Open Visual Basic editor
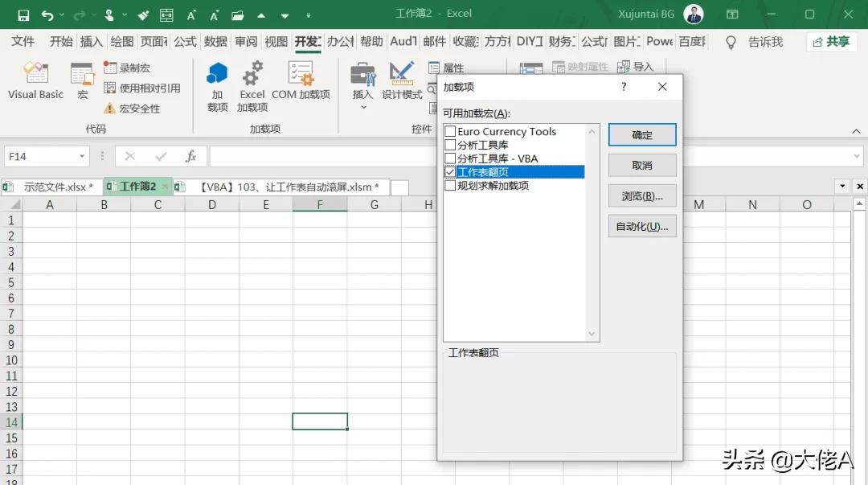Viewport: 868px width, 485px height. [35, 81]
